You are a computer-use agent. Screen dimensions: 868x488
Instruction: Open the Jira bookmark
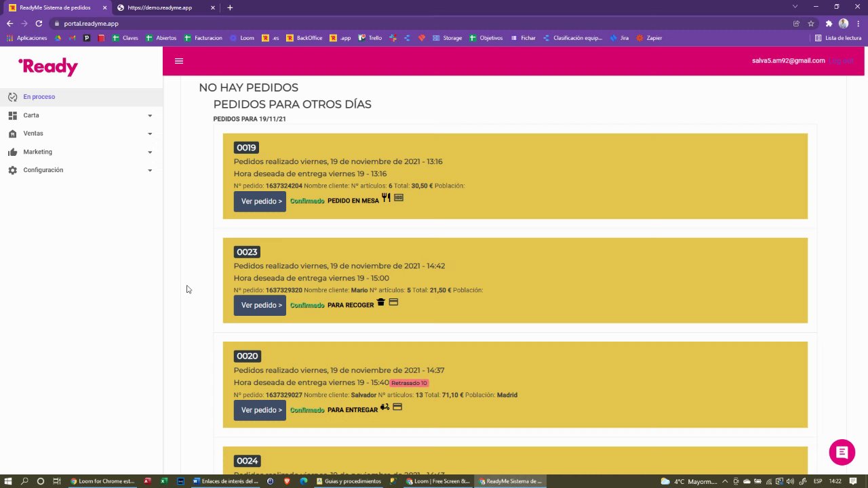tap(619, 38)
